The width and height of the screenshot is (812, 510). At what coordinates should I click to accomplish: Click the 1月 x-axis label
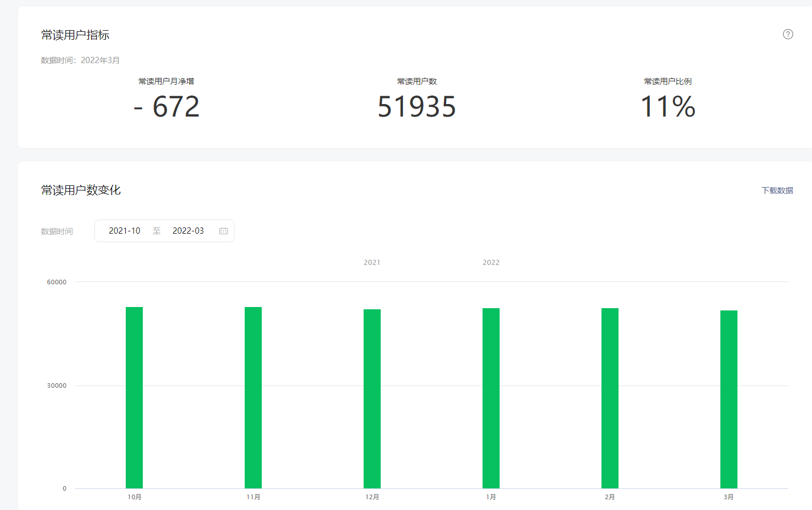[x=491, y=497]
